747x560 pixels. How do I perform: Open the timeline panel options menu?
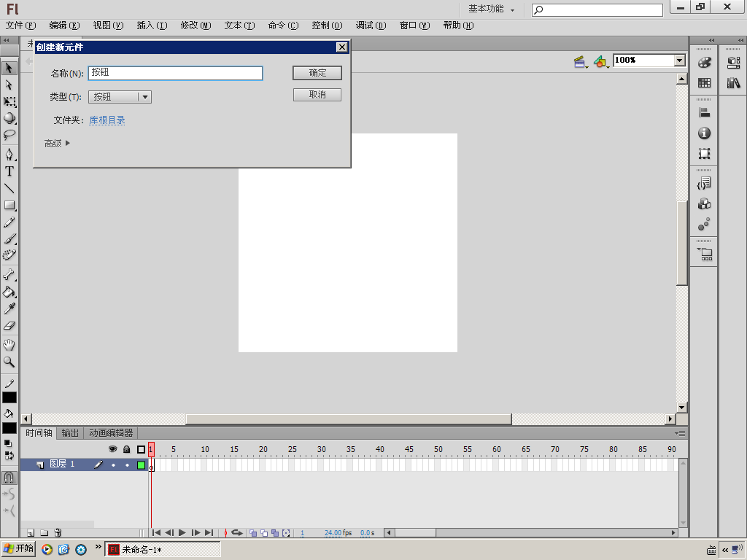681,433
